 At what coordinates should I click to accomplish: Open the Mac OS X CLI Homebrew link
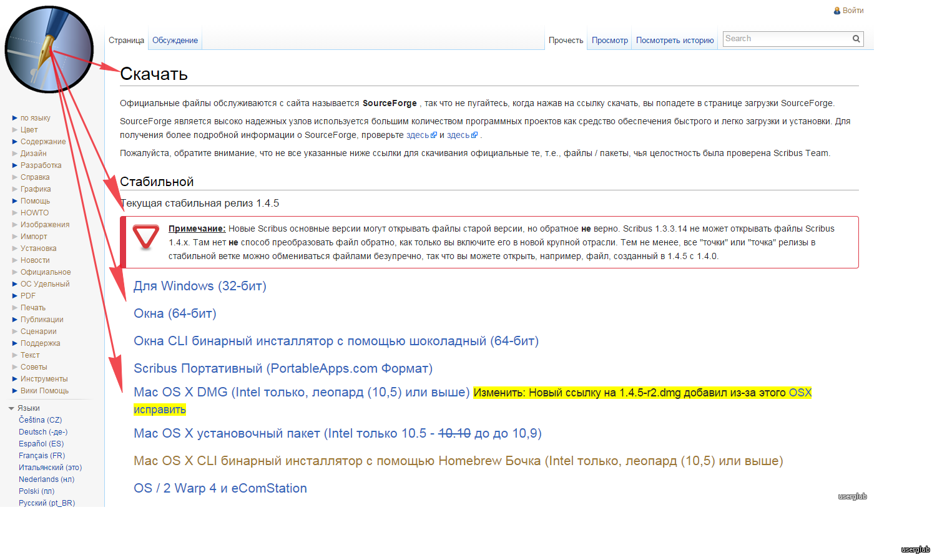coord(458,461)
